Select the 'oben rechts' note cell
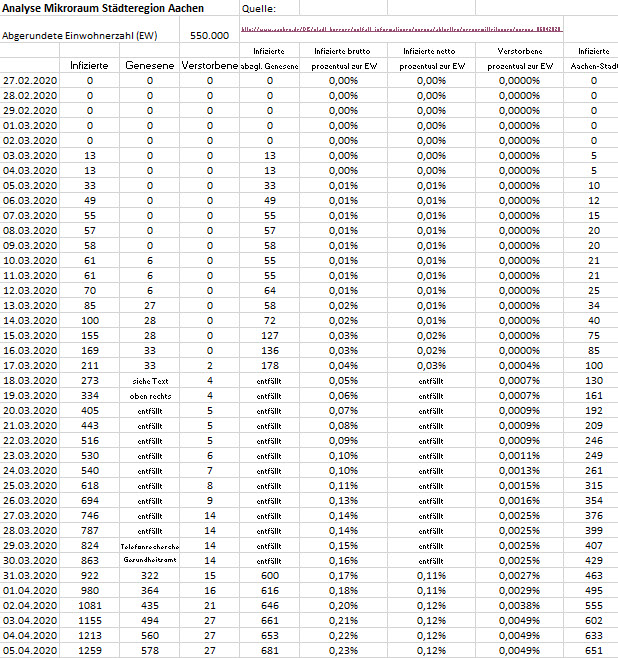This screenshot has width=618, height=658. (x=150, y=395)
